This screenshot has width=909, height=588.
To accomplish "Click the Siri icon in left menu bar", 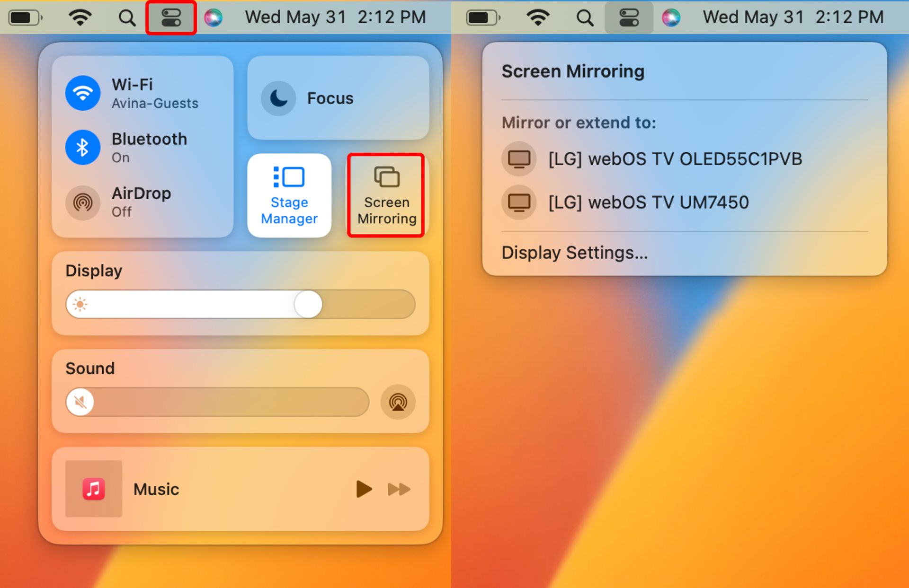I will 213,18.
